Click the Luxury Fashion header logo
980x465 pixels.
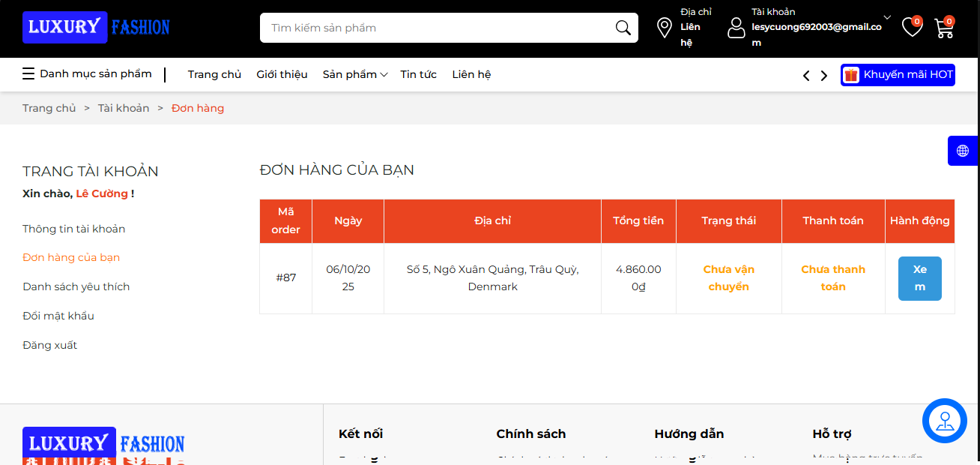pyautogui.click(x=97, y=28)
